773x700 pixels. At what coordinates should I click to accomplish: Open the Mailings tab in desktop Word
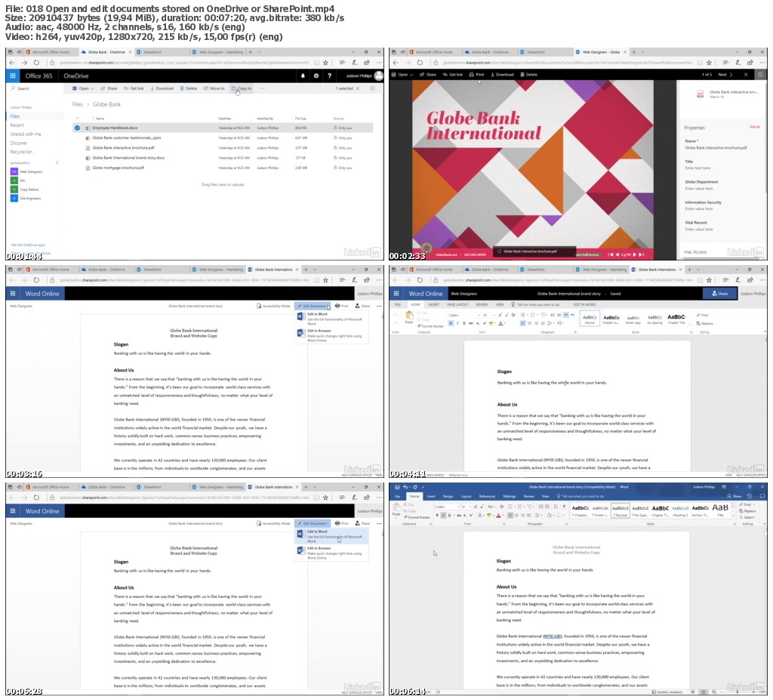[510, 496]
